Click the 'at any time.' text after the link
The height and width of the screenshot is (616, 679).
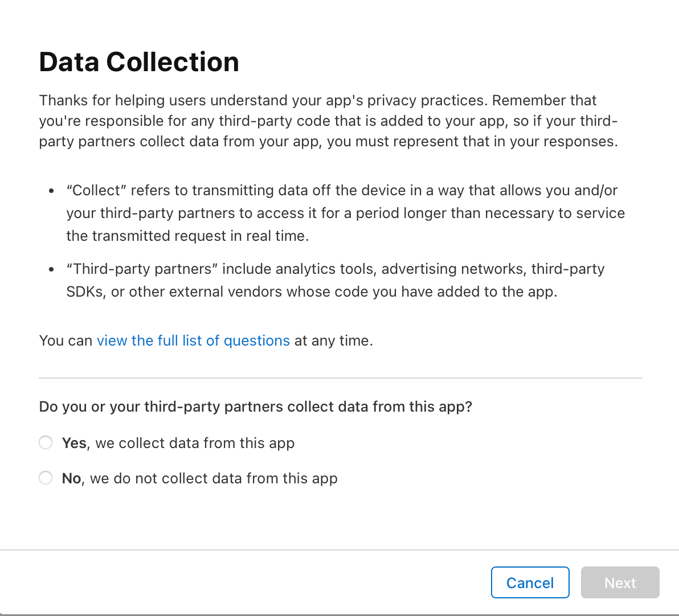(333, 340)
